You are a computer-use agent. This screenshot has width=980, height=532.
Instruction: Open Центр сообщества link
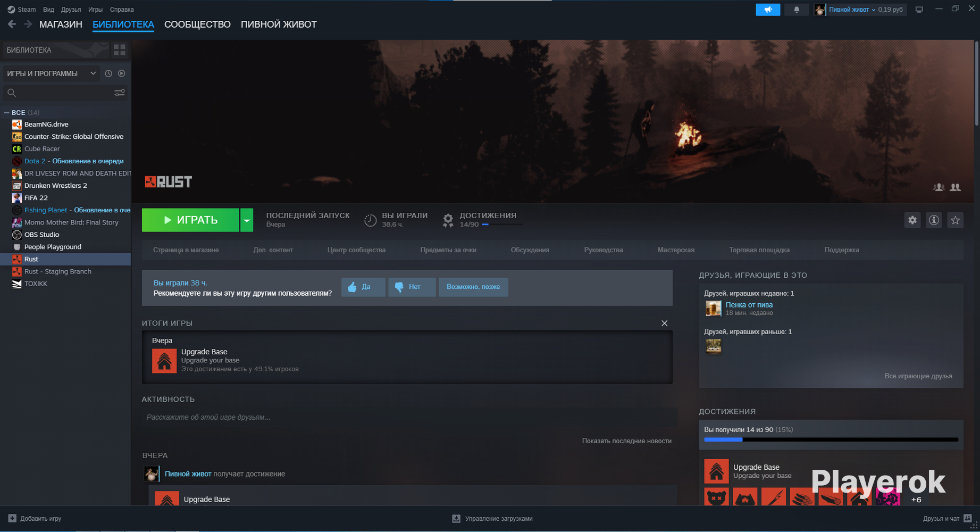[357, 250]
